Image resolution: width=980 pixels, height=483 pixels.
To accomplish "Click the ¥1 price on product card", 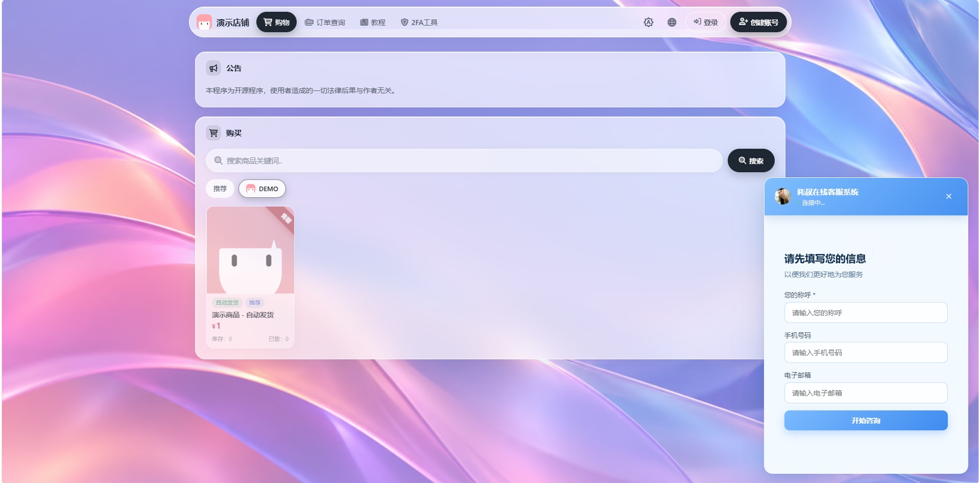I will [217, 326].
